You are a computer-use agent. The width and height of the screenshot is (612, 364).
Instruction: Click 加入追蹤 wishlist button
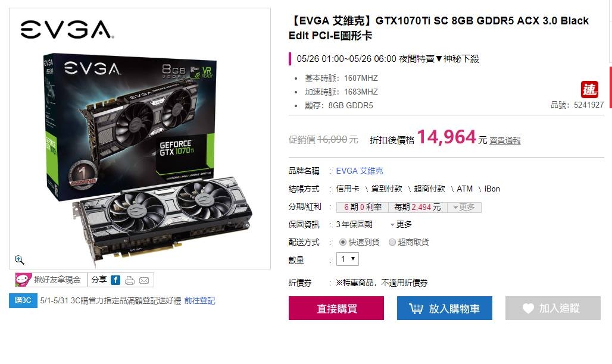coord(552,308)
